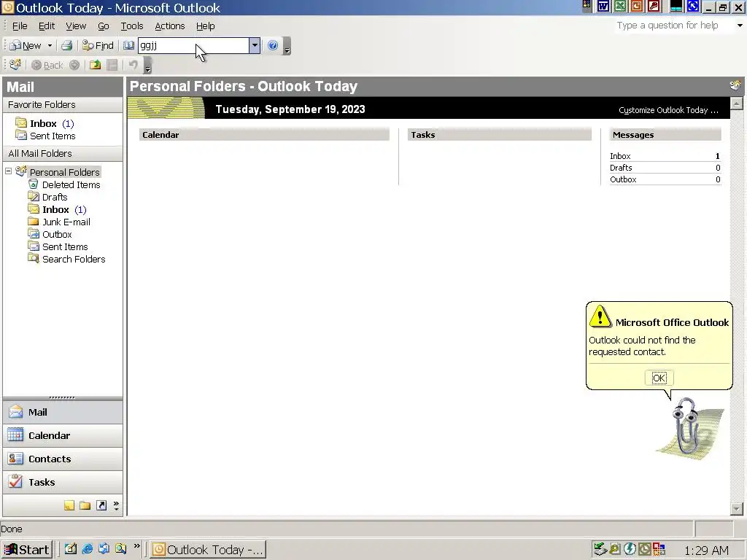Viewport: 747px width, 560px height.
Task: Click the Up One Level folder icon
Action: (96, 65)
